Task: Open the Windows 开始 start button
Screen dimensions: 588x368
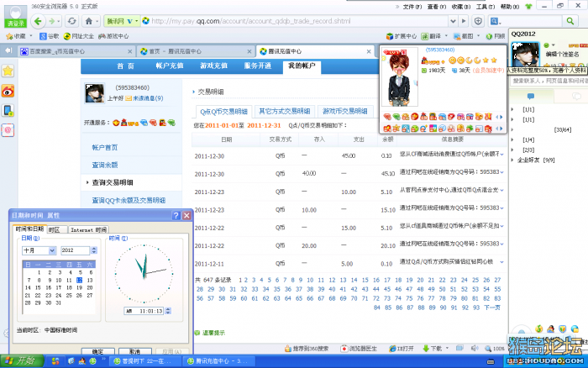Action: tap(22, 361)
